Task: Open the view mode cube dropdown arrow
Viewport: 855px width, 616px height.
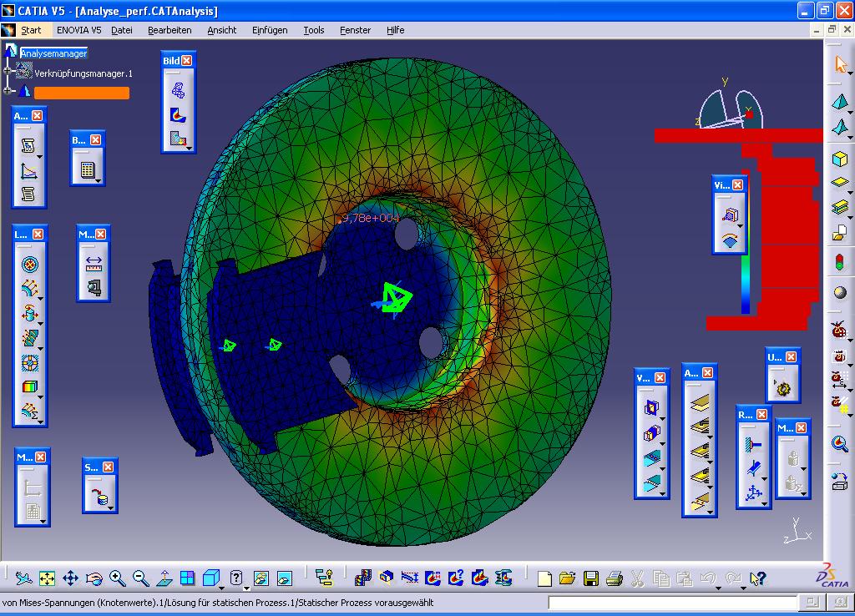Action: pyautogui.click(x=221, y=588)
